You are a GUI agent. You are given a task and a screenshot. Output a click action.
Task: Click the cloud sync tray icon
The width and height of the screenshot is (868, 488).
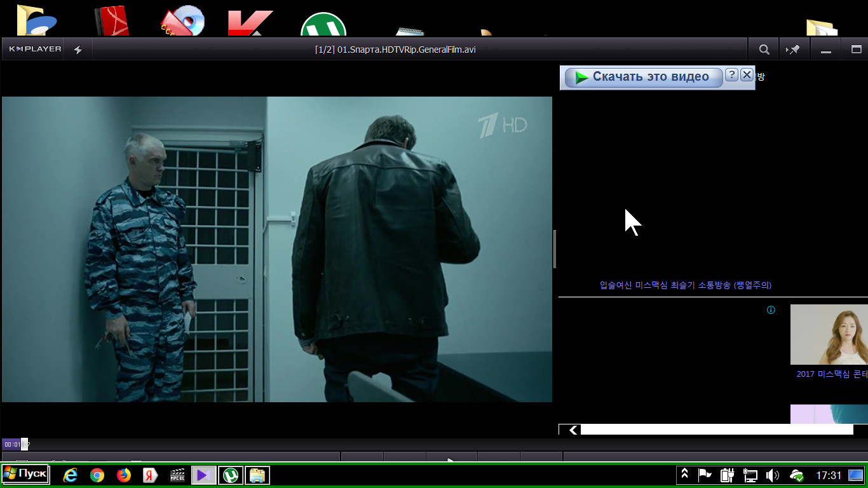[796, 475]
